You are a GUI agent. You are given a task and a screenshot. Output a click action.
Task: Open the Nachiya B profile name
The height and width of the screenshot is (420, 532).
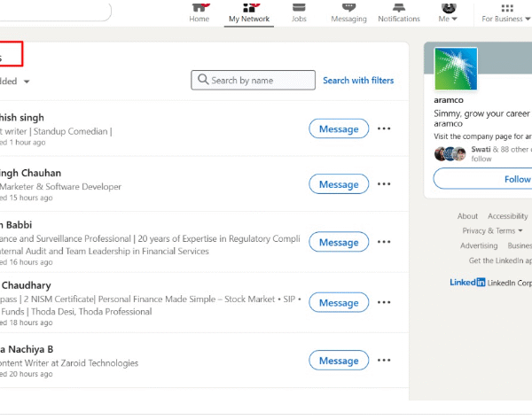27,349
